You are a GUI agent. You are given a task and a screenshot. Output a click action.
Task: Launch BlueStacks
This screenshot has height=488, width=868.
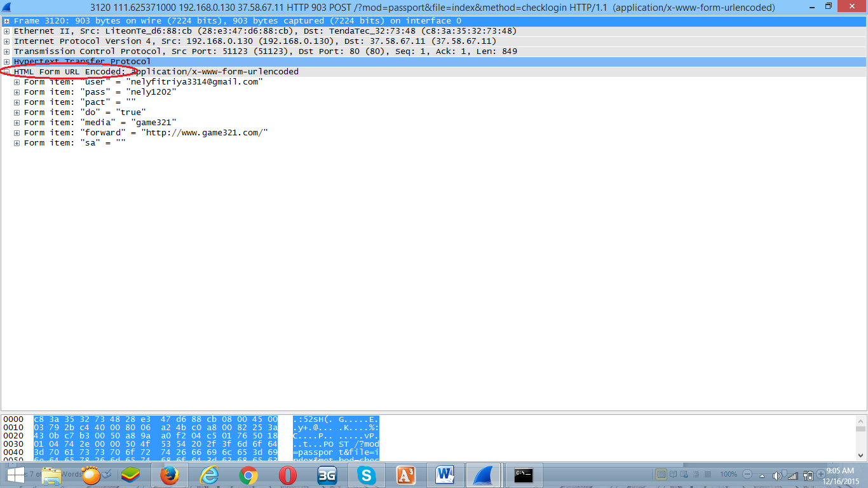131,475
